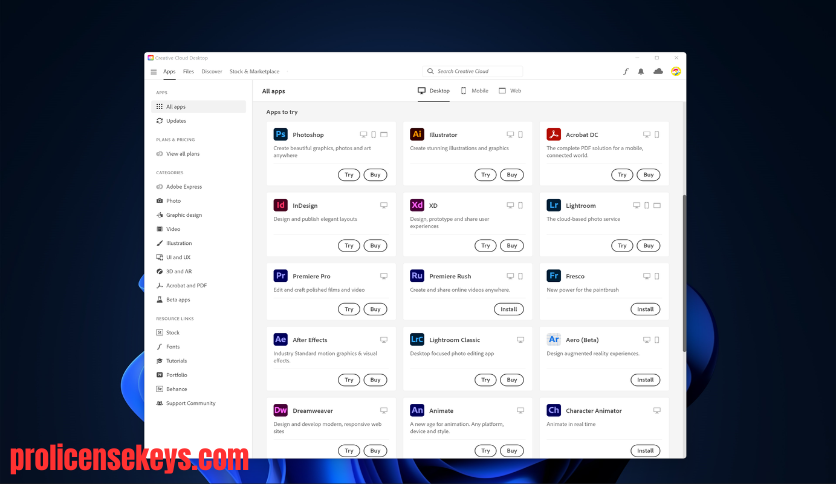
Task: Install Aero (Beta)
Action: pyautogui.click(x=645, y=380)
